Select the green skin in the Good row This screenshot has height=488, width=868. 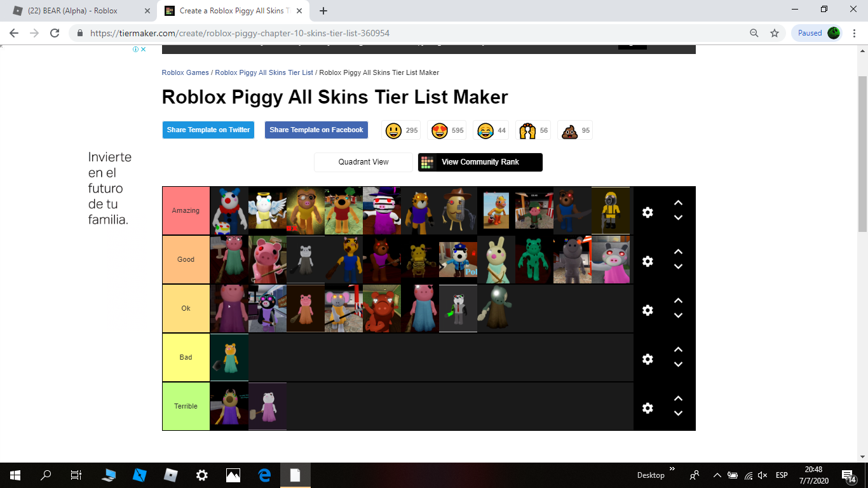534,260
